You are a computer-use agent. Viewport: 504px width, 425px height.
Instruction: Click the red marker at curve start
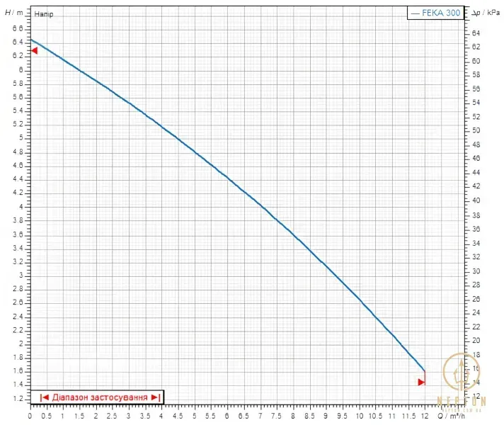tap(35, 50)
